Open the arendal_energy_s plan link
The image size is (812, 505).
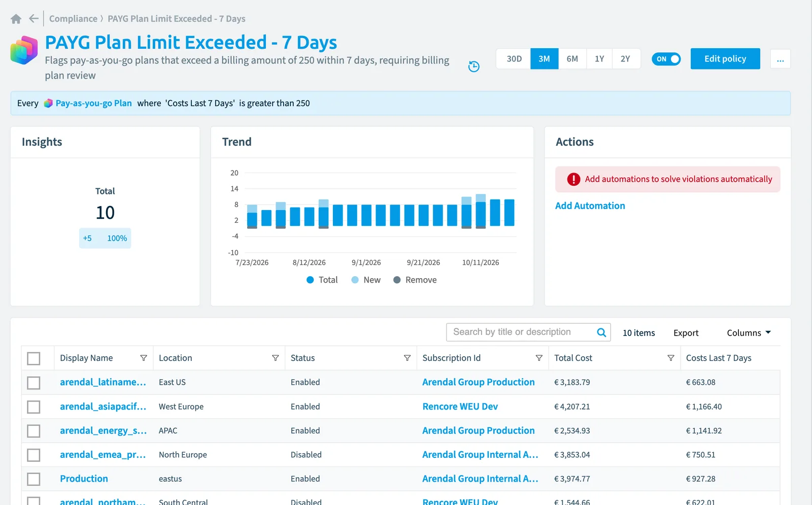(x=103, y=430)
